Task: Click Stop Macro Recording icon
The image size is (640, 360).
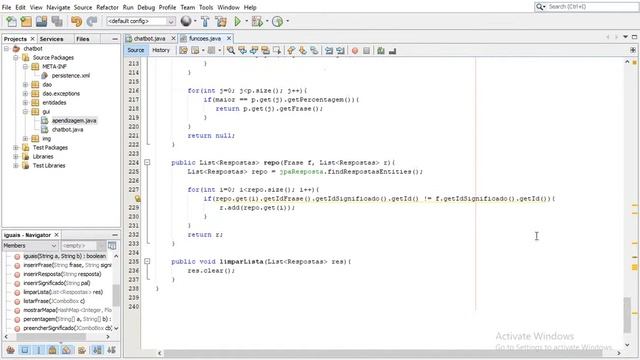Action: 366,51
